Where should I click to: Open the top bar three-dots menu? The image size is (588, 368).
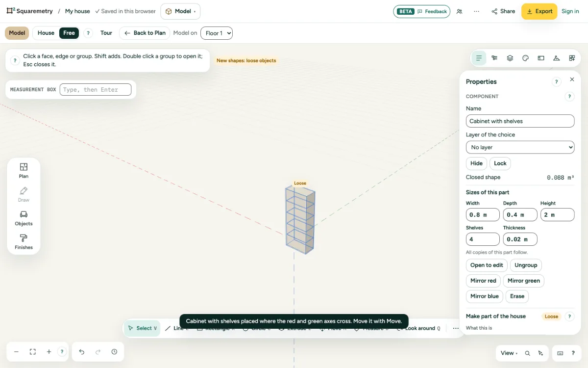pos(476,11)
